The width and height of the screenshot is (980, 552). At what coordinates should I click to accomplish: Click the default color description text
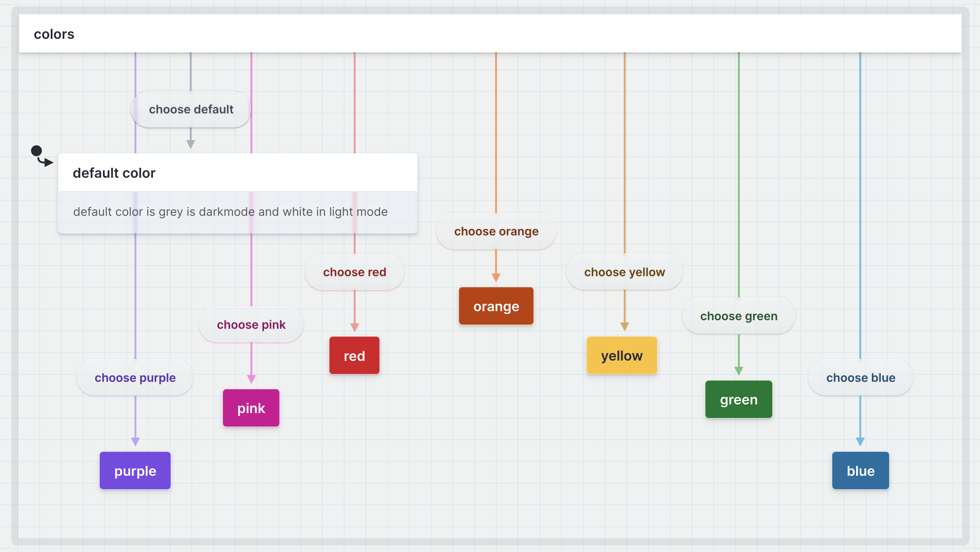[230, 212]
